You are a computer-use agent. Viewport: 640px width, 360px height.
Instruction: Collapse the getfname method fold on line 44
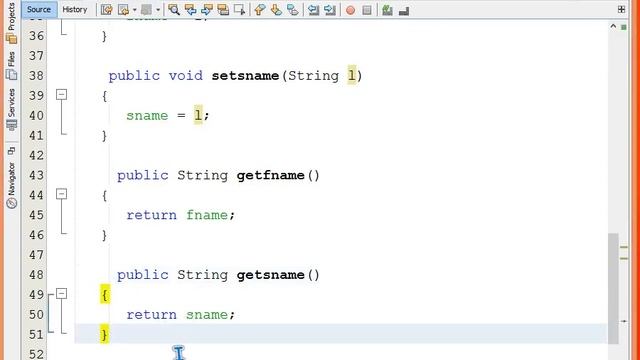[61, 194]
